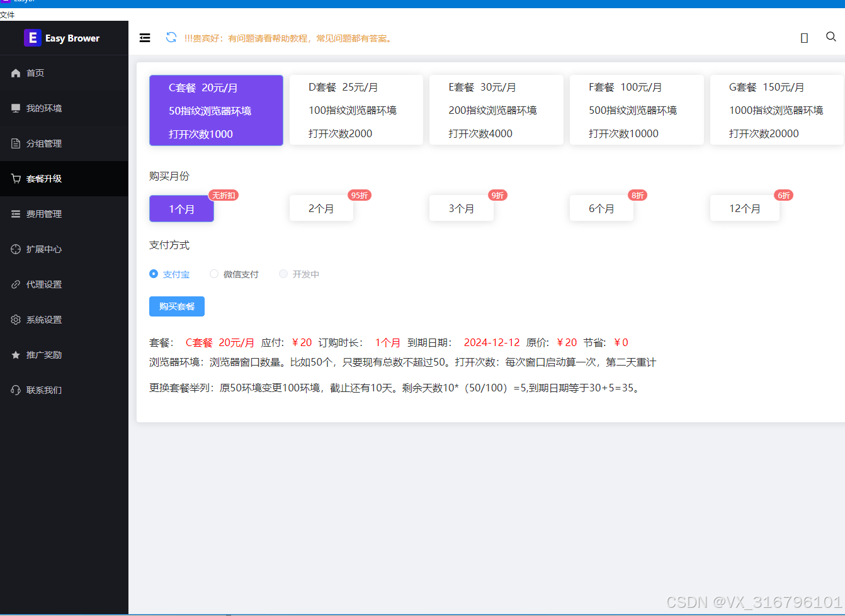
Task: Click the D套餐 25元/月 plan card
Action: (356, 109)
